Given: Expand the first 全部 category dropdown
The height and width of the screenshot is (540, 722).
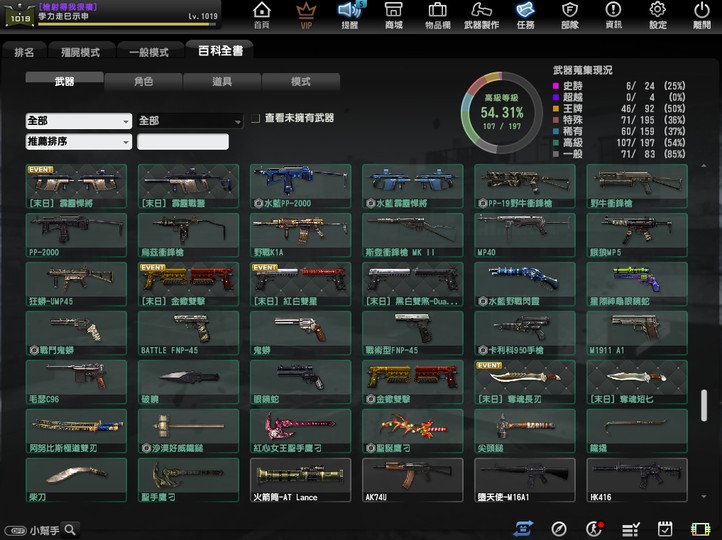Looking at the screenshot, I should coord(78,120).
